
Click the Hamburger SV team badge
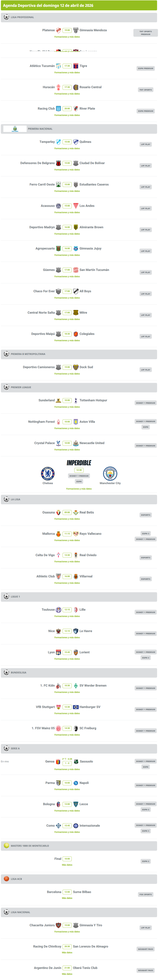coord(76,707)
